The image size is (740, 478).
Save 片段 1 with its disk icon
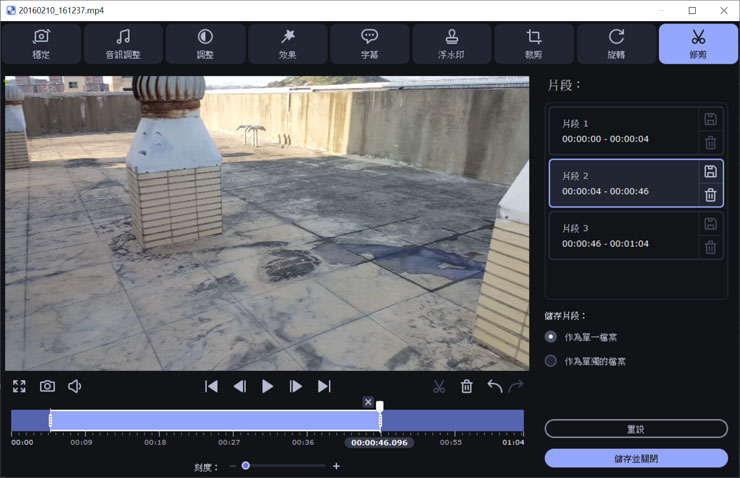(x=710, y=119)
